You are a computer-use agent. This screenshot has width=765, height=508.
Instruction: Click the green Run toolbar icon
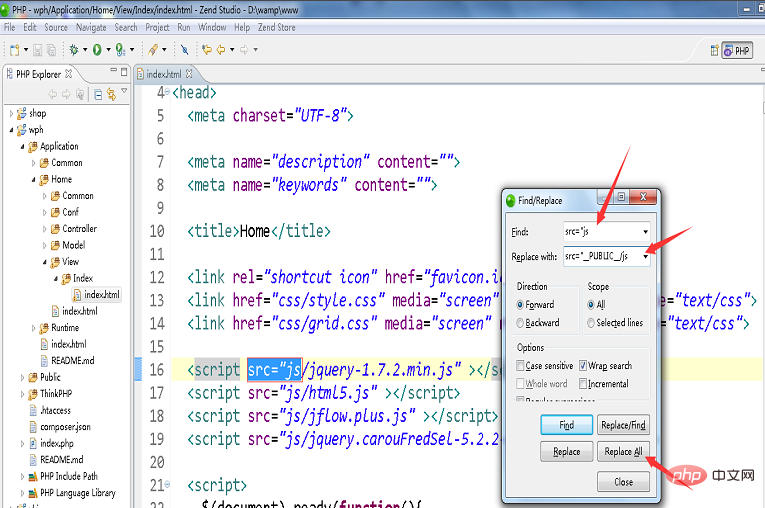97,50
